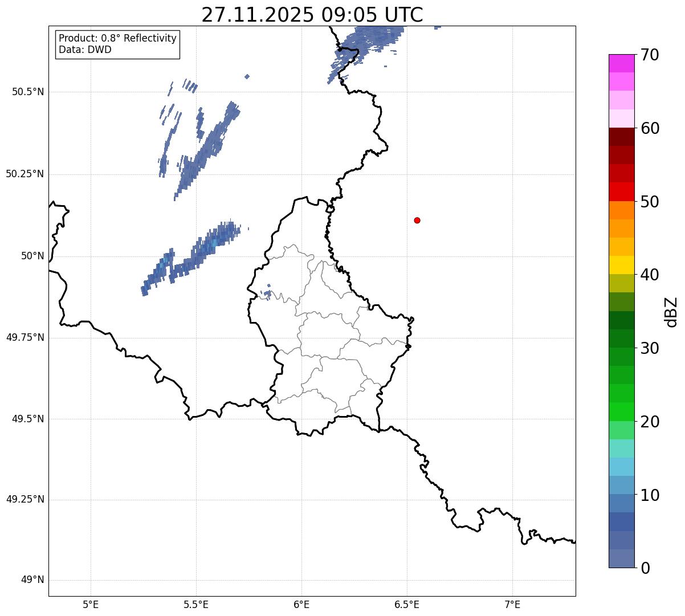Click the title '27.11.2025 09:05 UTC'
Image resolution: width=685 pixels, height=616 pixels.
point(312,14)
